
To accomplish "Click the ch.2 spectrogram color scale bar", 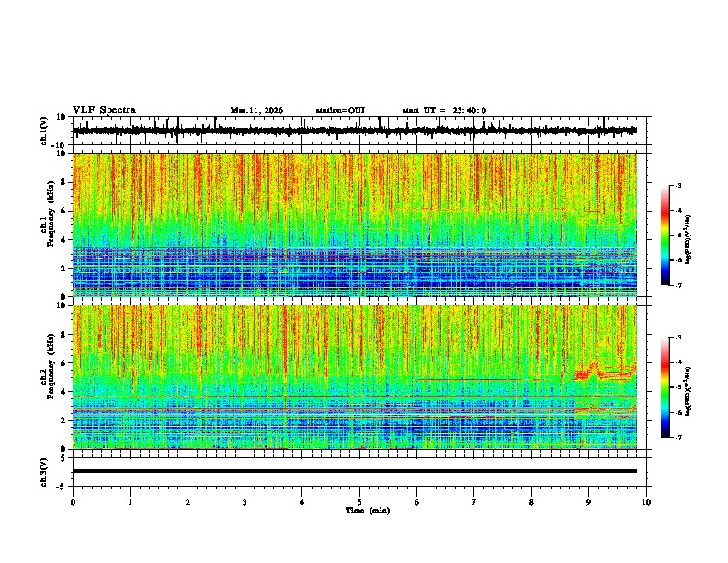I will pos(665,387).
